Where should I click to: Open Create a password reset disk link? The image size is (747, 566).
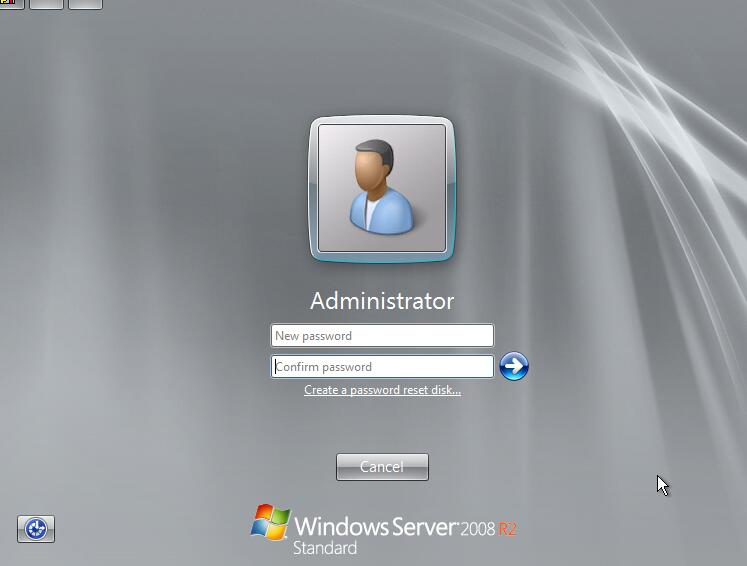click(382, 390)
